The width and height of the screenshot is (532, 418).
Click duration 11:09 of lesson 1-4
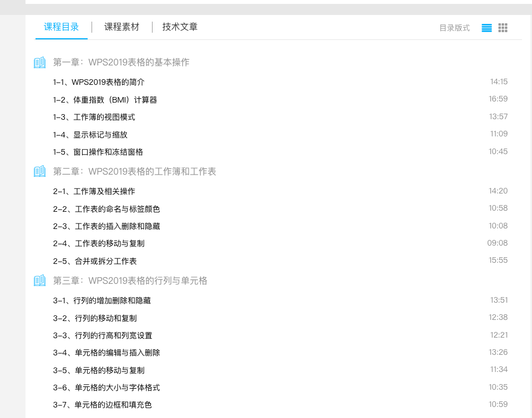pos(499,134)
